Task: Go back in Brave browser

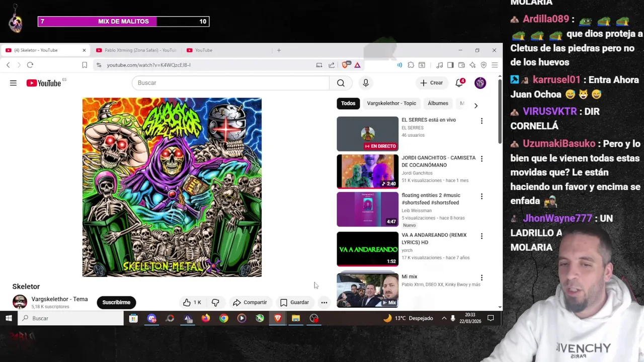Action: click(x=8, y=65)
